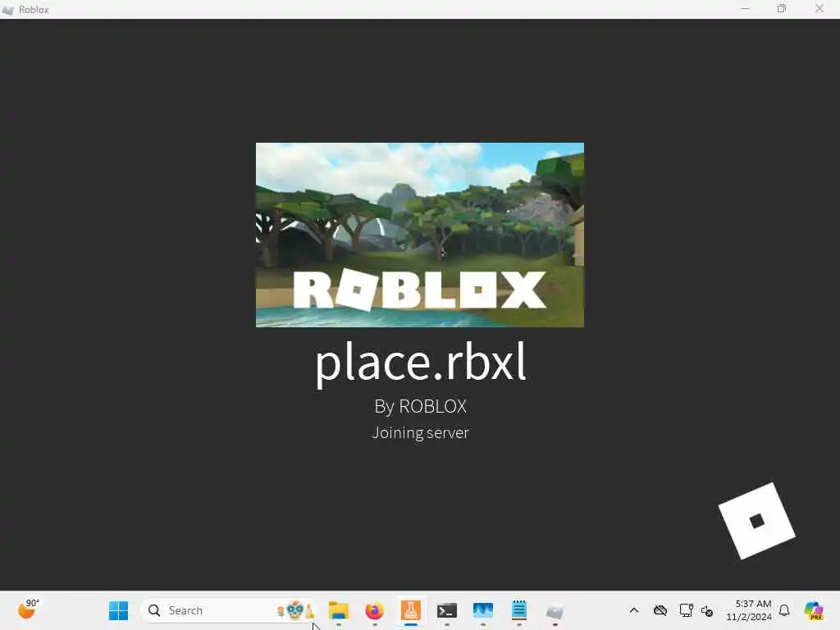Open the weather widget showing 90°
Viewport: 840px width, 630px height.
click(29, 609)
